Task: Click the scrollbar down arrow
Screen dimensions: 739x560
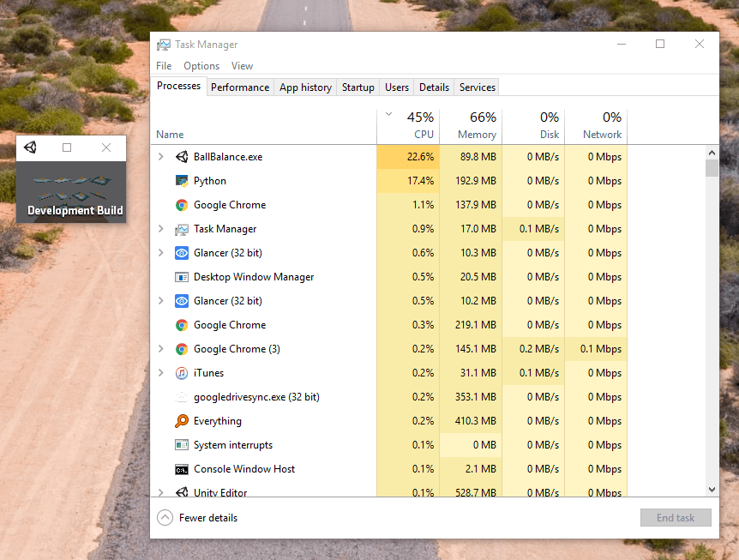Action: coord(712,489)
